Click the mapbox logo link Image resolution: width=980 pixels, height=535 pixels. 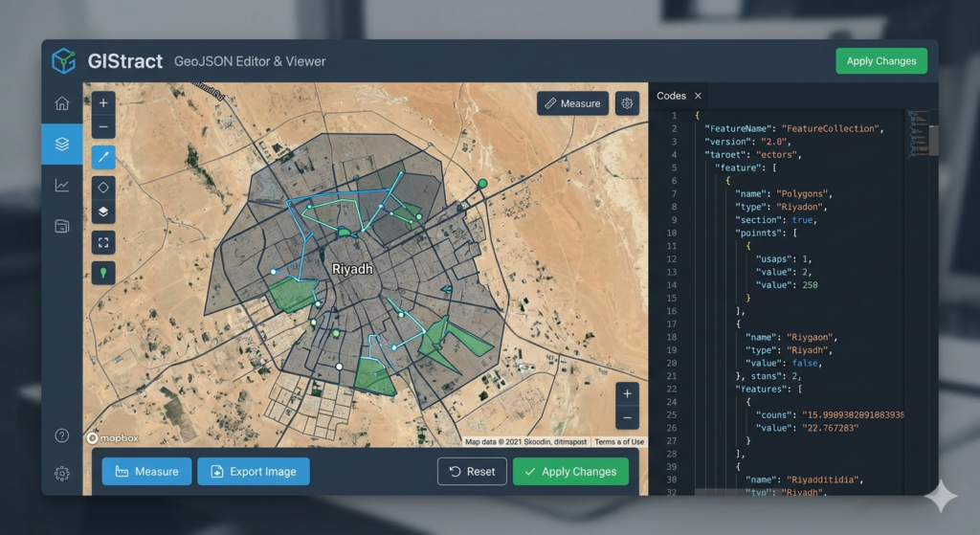coord(113,438)
